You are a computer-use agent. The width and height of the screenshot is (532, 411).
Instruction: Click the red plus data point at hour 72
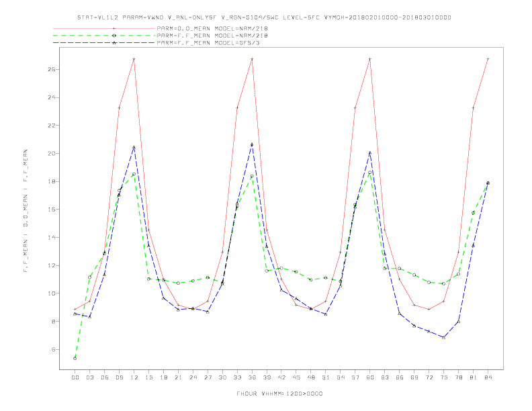[x=429, y=310]
